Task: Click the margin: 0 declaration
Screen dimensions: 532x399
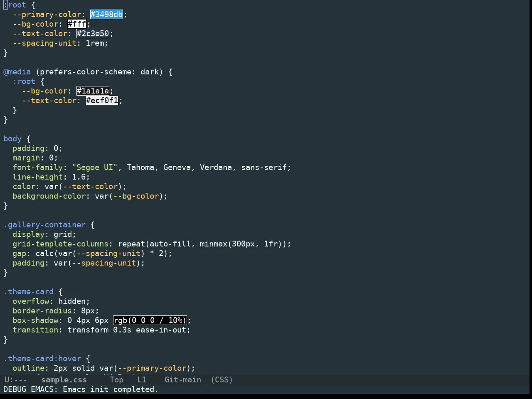Action: tap(35, 158)
